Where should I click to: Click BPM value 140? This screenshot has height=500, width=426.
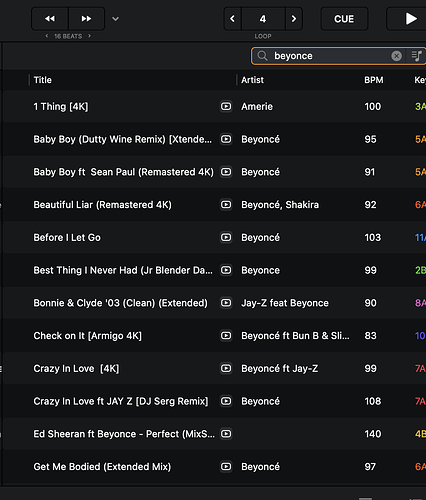point(373,434)
